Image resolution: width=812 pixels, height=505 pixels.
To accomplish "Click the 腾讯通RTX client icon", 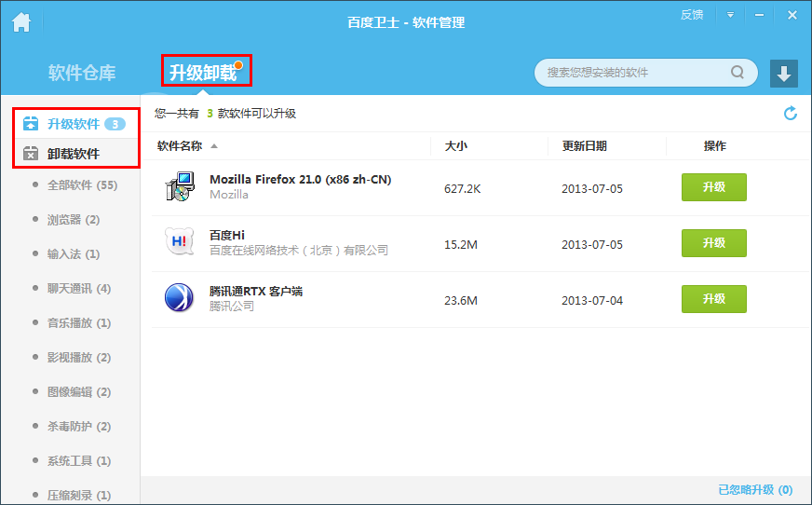I will [x=179, y=298].
